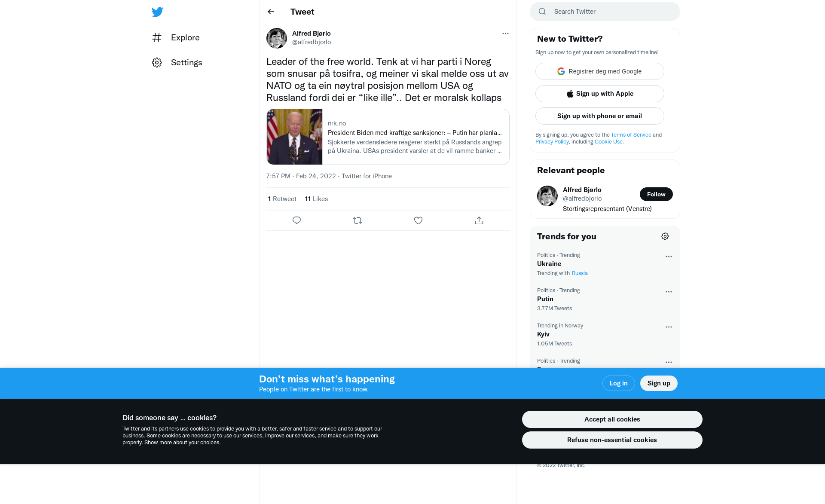Follow Alfred Bjørlo
This screenshot has height=504, width=825.
656,194
